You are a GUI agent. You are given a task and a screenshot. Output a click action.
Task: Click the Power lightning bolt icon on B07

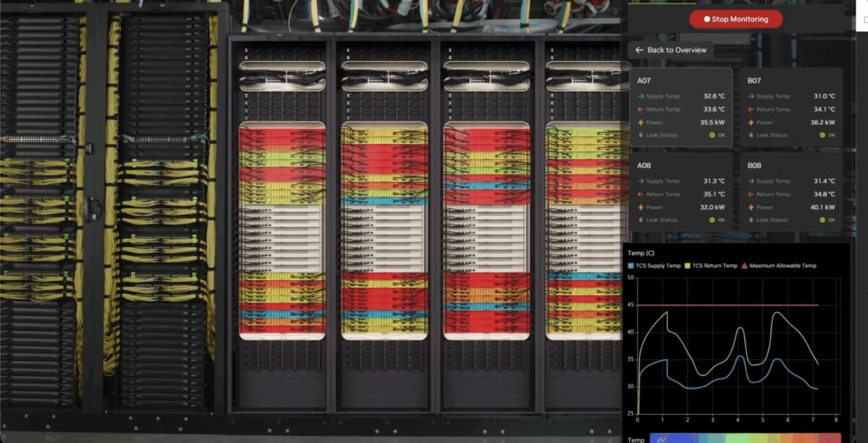[751, 121]
